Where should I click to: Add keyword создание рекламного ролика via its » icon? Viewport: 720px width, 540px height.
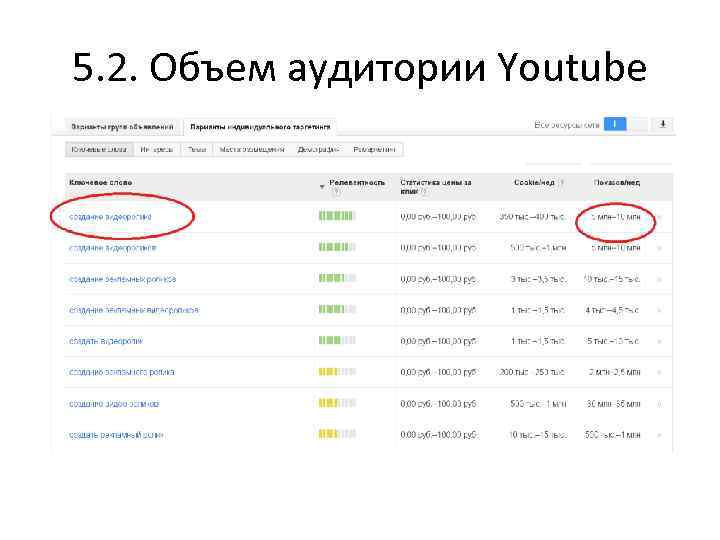click(x=659, y=372)
